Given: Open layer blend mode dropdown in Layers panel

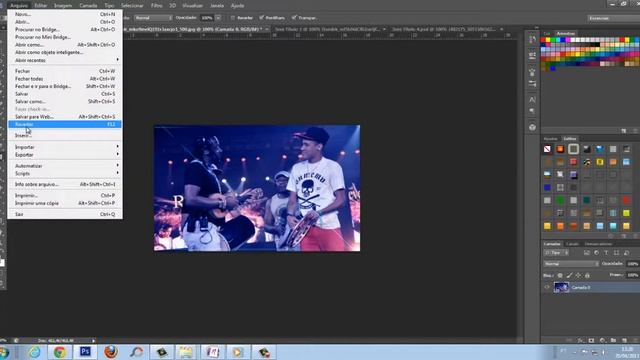Looking at the screenshot, I should [x=571, y=264].
